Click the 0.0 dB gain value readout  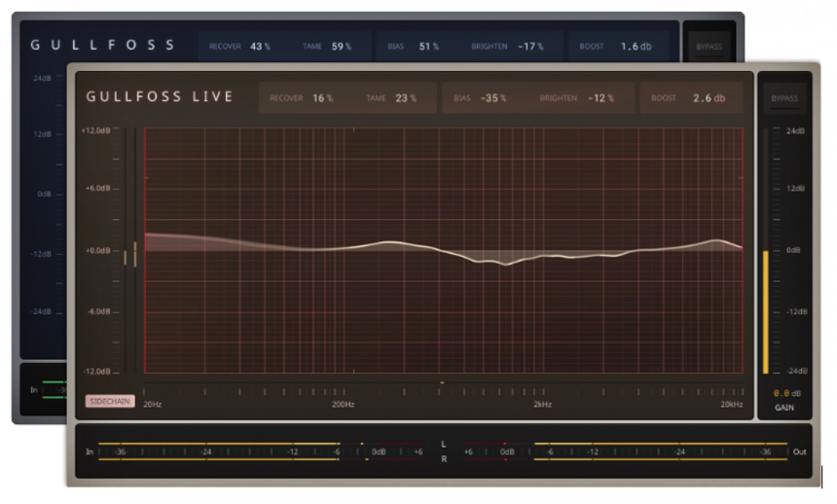(x=787, y=393)
